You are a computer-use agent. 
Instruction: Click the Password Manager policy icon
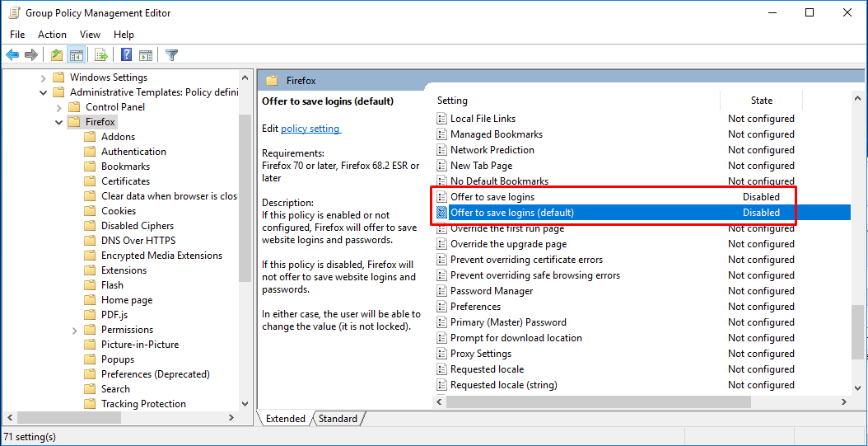click(441, 291)
